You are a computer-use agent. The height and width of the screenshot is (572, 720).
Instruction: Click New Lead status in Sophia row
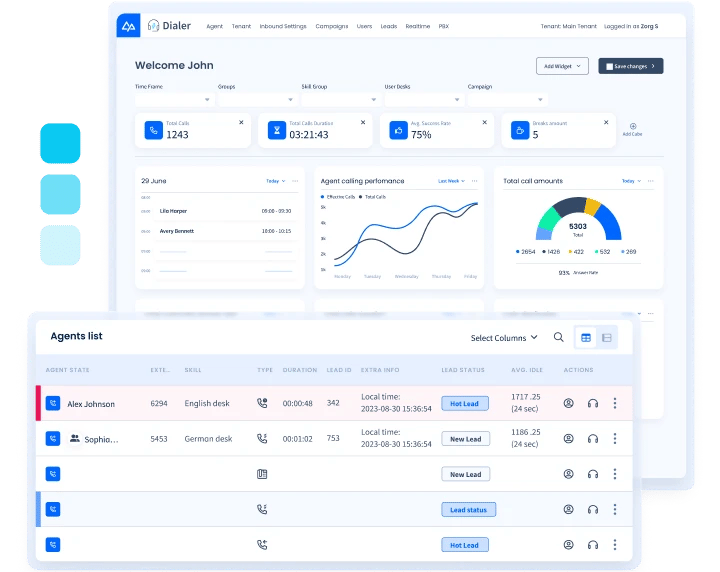(466, 439)
